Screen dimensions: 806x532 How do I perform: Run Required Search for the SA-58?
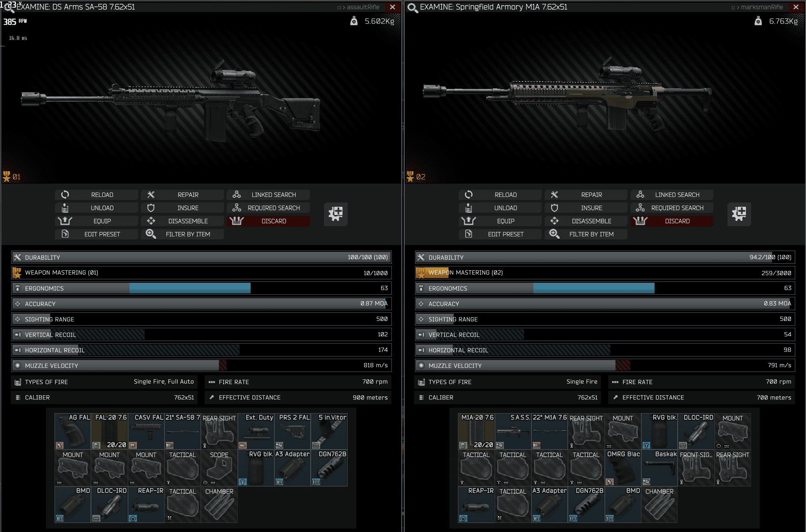tap(268, 208)
